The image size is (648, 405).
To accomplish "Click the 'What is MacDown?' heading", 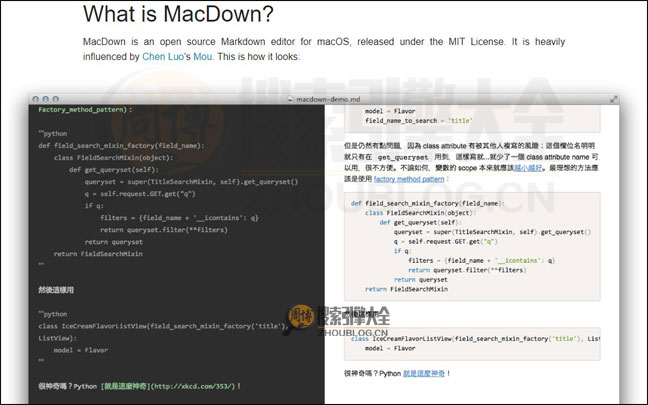I will [x=178, y=14].
